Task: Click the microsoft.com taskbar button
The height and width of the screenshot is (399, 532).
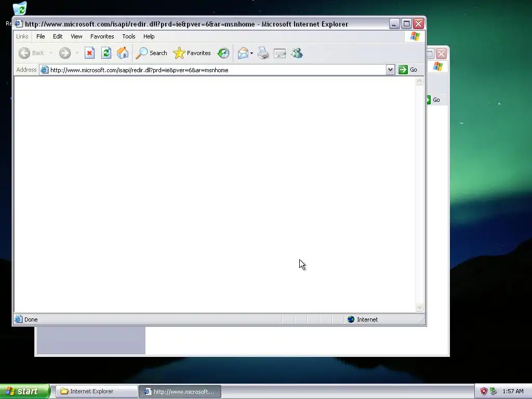Action: pyautogui.click(x=180, y=392)
